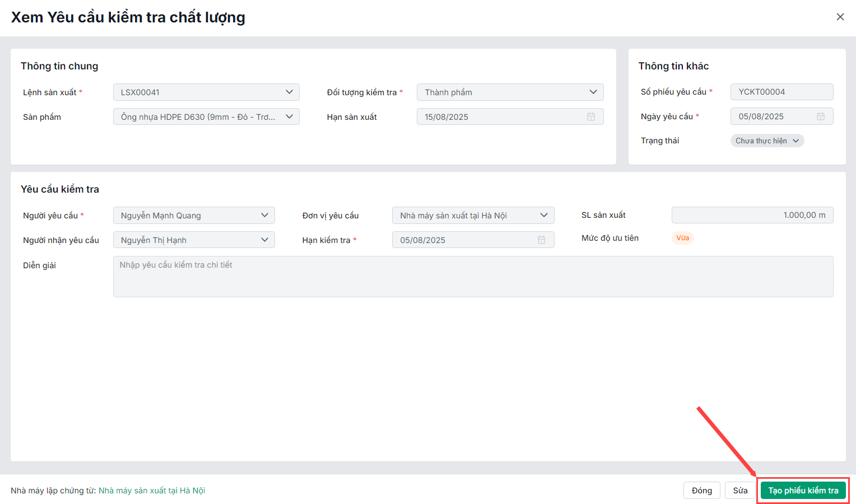This screenshot has height=504, width=856.
Task: Expand the Đơn vị yêu cầu dropdown
Action: (x=544, y=215)
